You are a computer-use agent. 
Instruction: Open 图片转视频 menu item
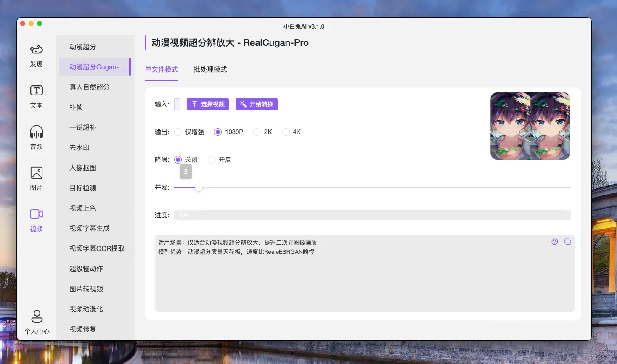[x=95, y=289]
